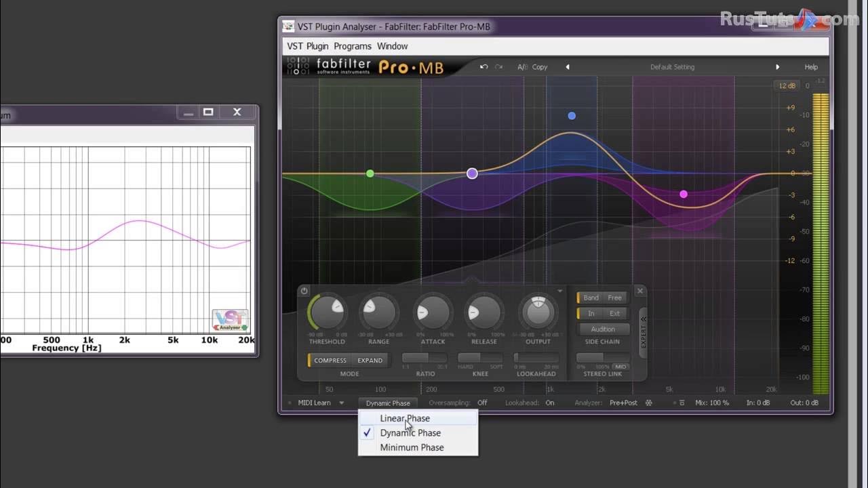Screen dimensions: 868x488
Task: Copy settings between the A/B states
Action: (540, 67)
